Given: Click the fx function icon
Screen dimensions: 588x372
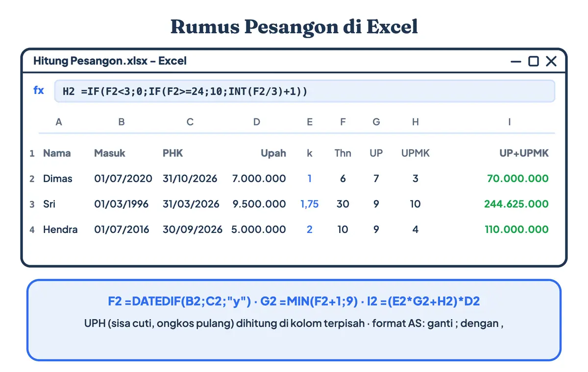Looking at the screenshot, I should coord(39,91).
